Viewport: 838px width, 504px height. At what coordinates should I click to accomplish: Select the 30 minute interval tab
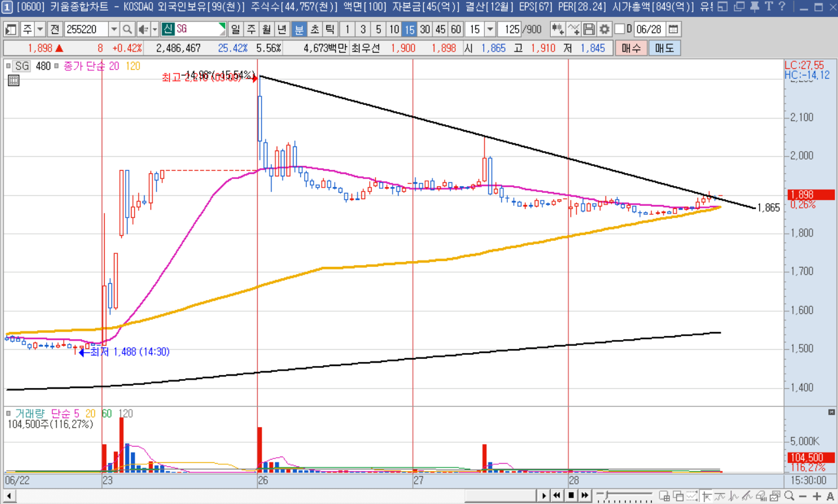pos(425,30)
